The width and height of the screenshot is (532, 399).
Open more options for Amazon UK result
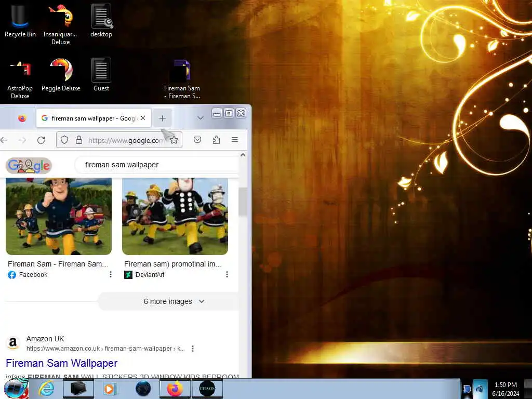pyautogui.click(x=193, y=349)
